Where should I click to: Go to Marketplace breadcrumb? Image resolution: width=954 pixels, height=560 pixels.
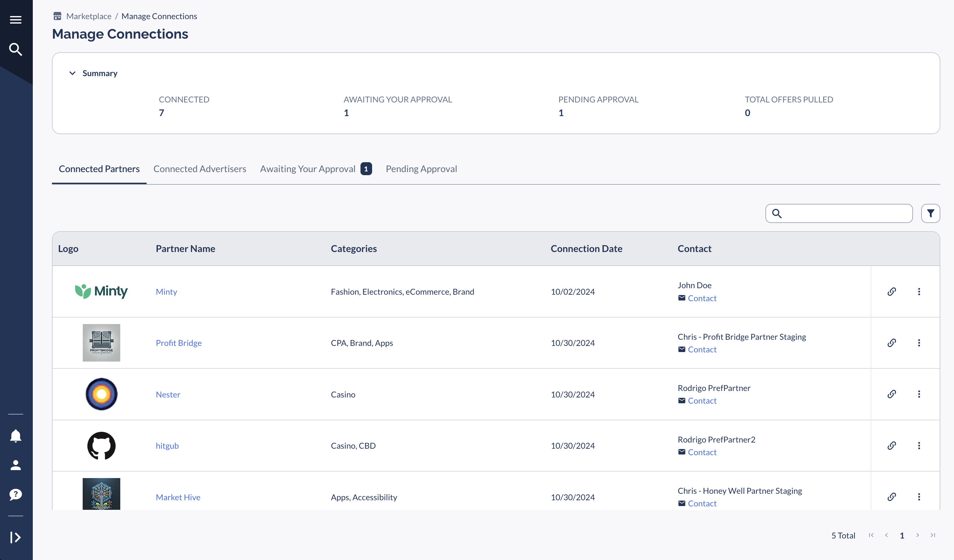click(x=88, y=16)
